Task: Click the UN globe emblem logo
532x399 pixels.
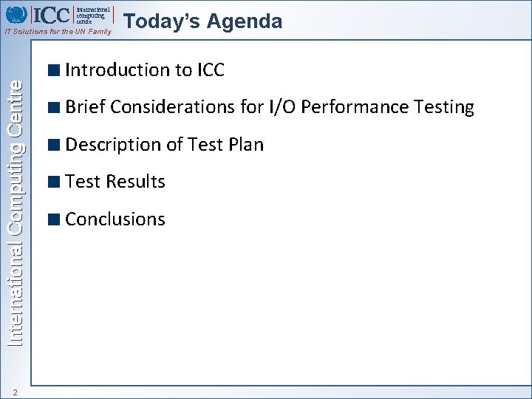Action: coord(16,15)
